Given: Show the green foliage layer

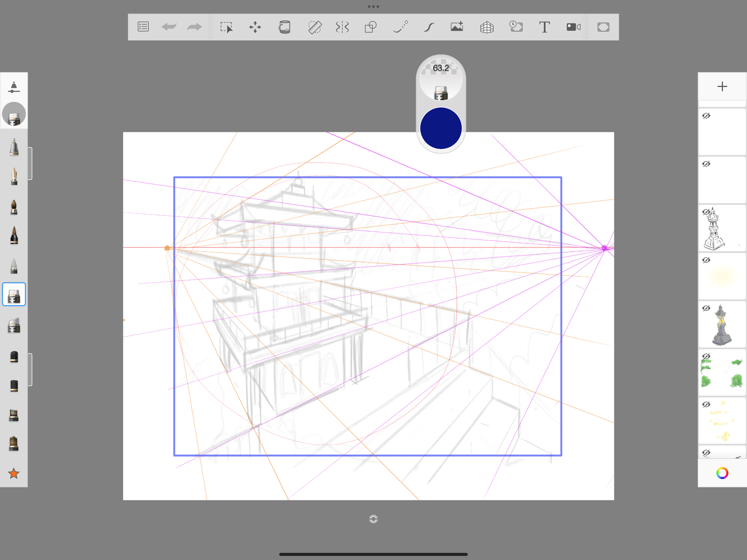Looking at the screenshot, I should [x=706, y=357].
